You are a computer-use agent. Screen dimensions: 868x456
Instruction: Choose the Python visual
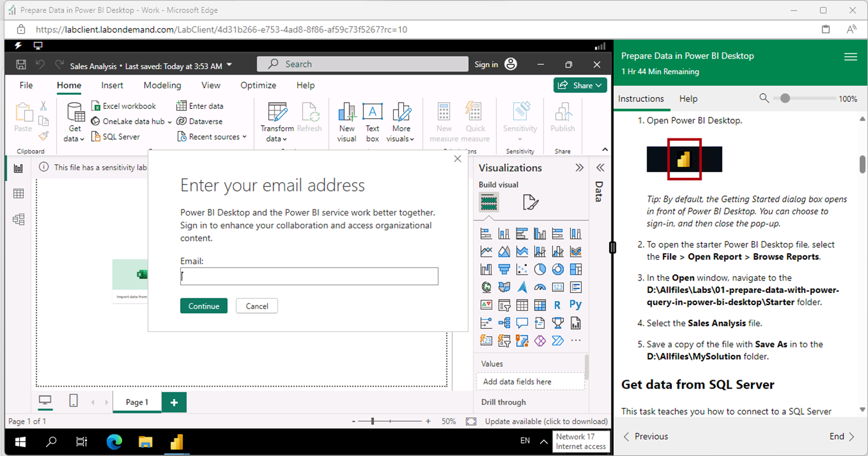[576, 306]
